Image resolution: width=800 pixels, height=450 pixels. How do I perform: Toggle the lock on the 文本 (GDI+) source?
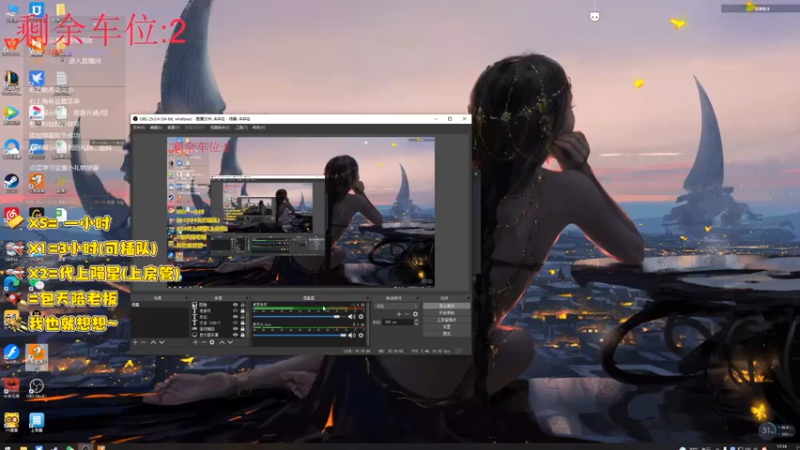[x=243, y=322]
